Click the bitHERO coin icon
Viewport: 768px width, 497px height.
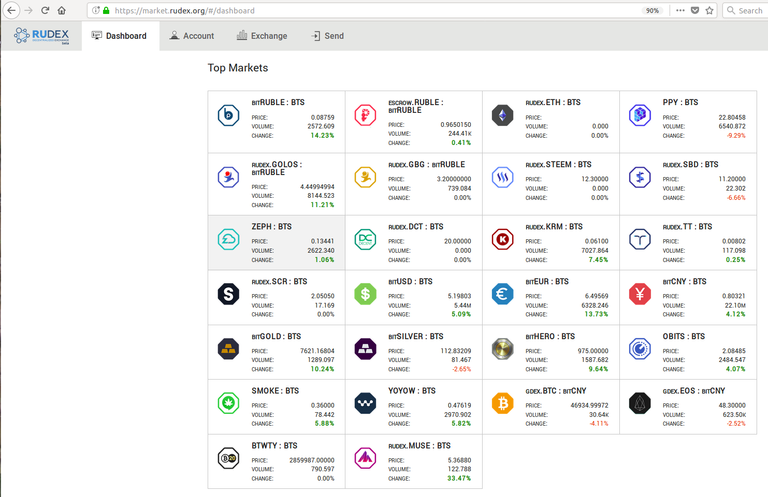click(x=503, y=349)
